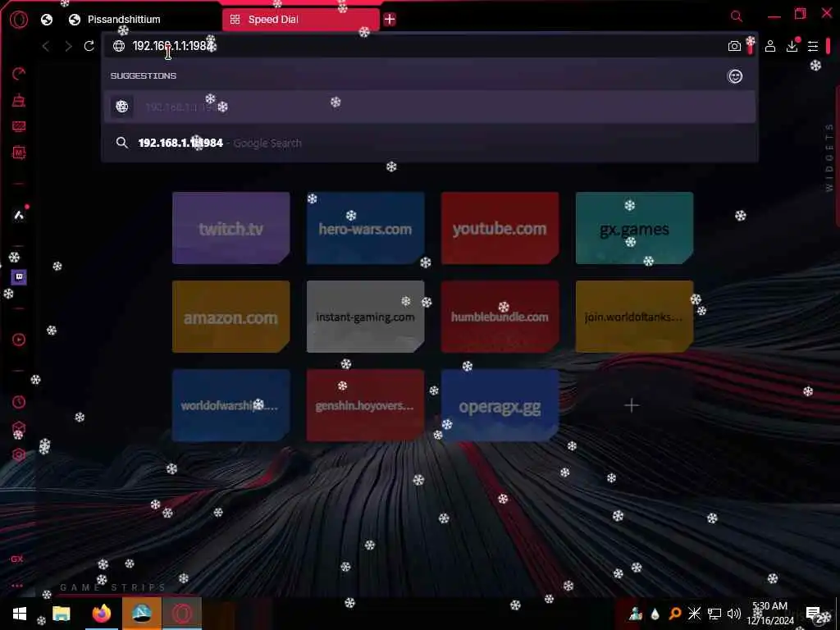
Task: Open the instant-gaming.com speed dial tile
Action: click(365, 317)
